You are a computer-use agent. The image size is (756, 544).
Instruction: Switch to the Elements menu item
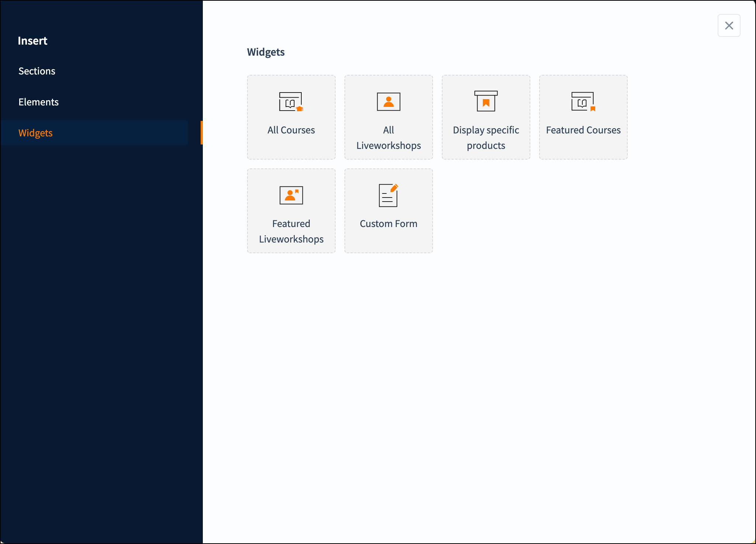click(x=39, y=102)
